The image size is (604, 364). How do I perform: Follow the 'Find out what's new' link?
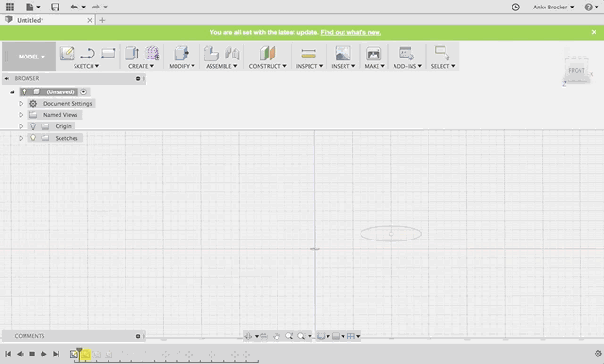click(350, 32)
